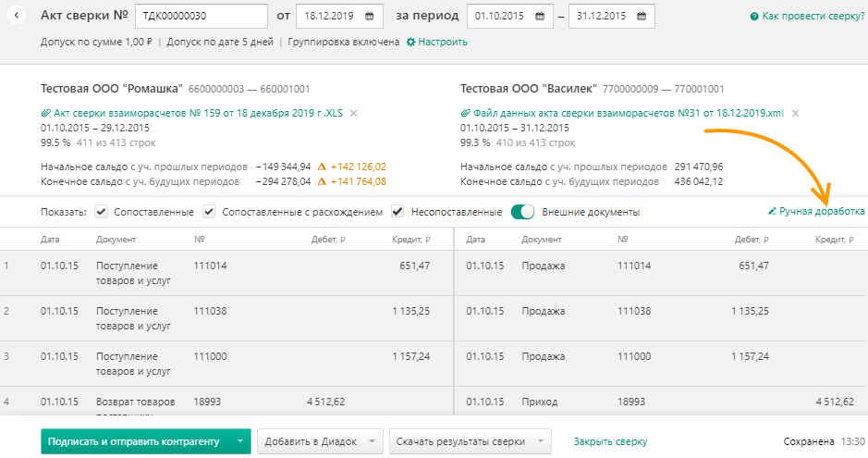Go back using the arrow button
This screenshot has height=458, width=868.
pyautogui.click(x=18, y=16)
